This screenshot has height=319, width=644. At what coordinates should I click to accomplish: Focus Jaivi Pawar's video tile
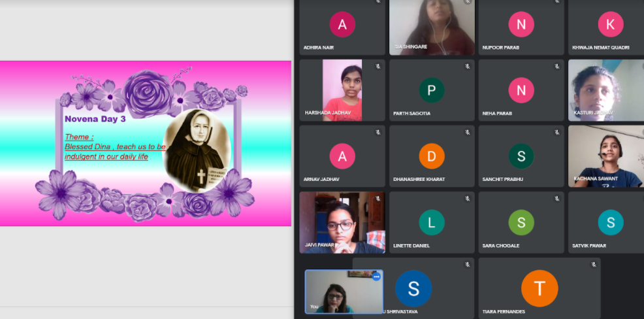pyautogui.click(x=342, y=222)
